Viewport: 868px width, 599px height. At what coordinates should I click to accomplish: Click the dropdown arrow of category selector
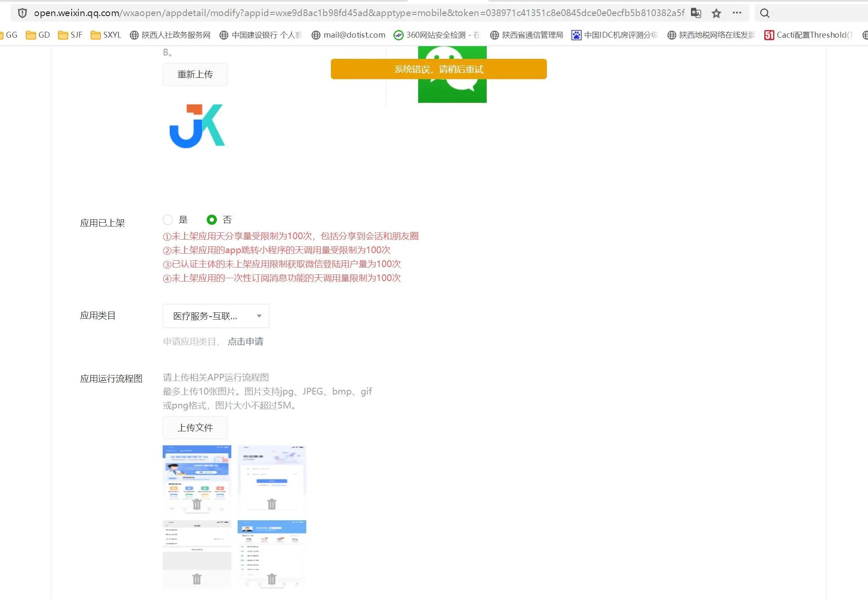point(259,316)
